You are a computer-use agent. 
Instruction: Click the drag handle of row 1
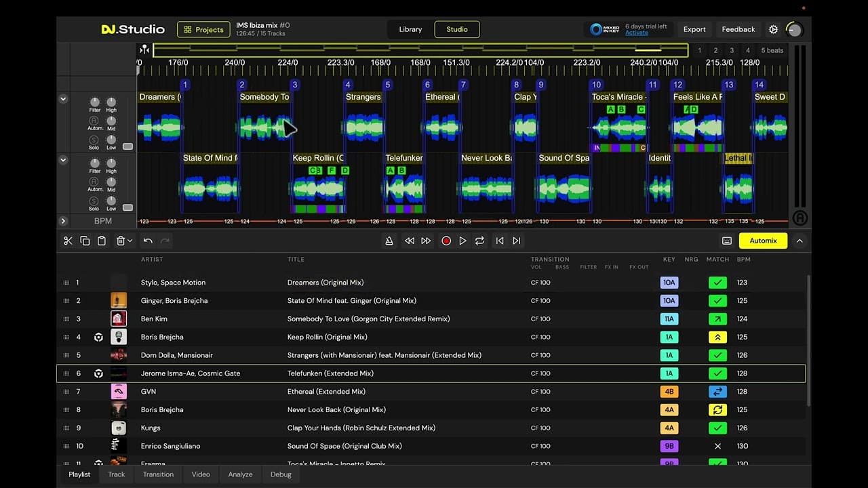coord(66,283)
